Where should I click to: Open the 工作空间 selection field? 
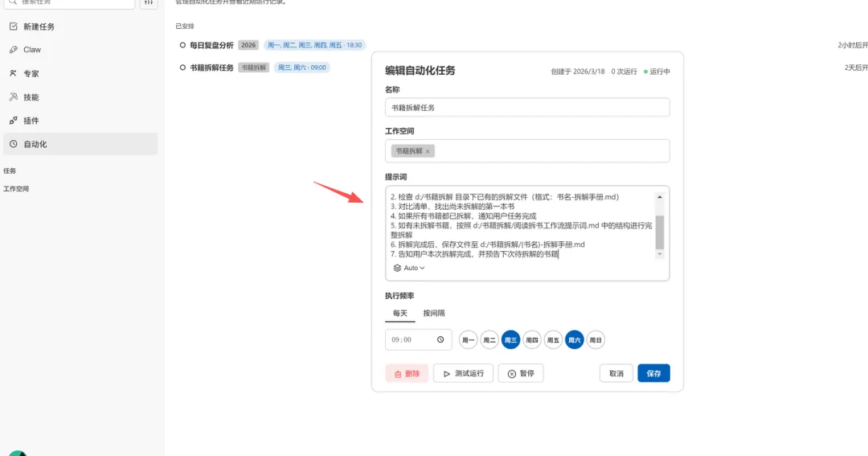pyautogui.click(x=527, y=150)
